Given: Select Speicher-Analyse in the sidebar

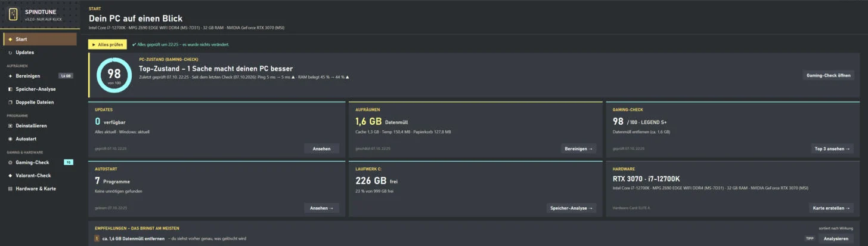Looking at the screenshot, I should point(39,89).
